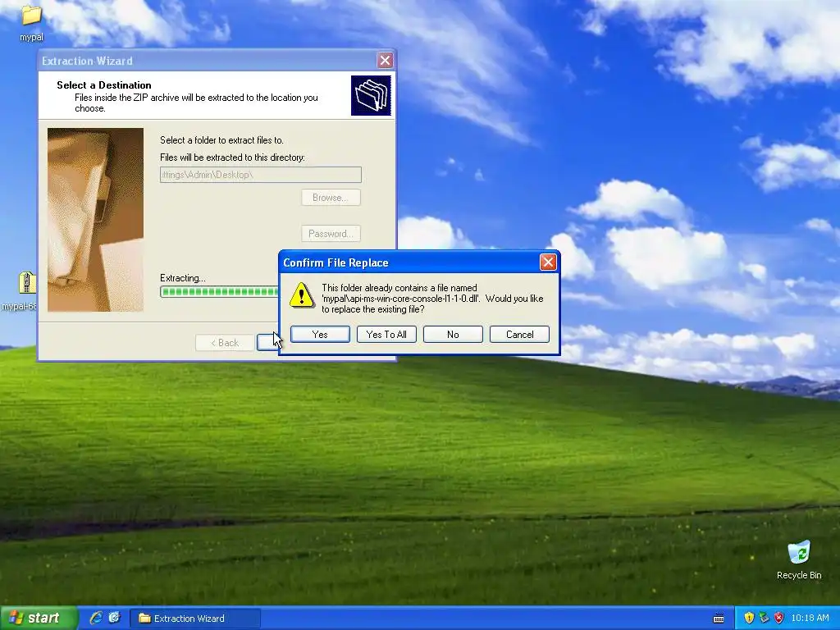The image size is (840, 630).
Task: Click the yellow security shield tray icon
Action: [749, 618]
